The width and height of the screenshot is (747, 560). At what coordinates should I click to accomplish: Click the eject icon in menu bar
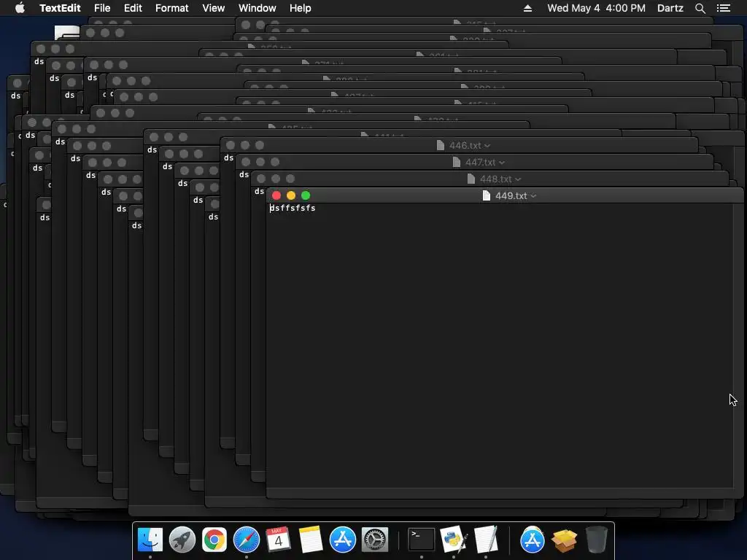[x=527, y=8]
